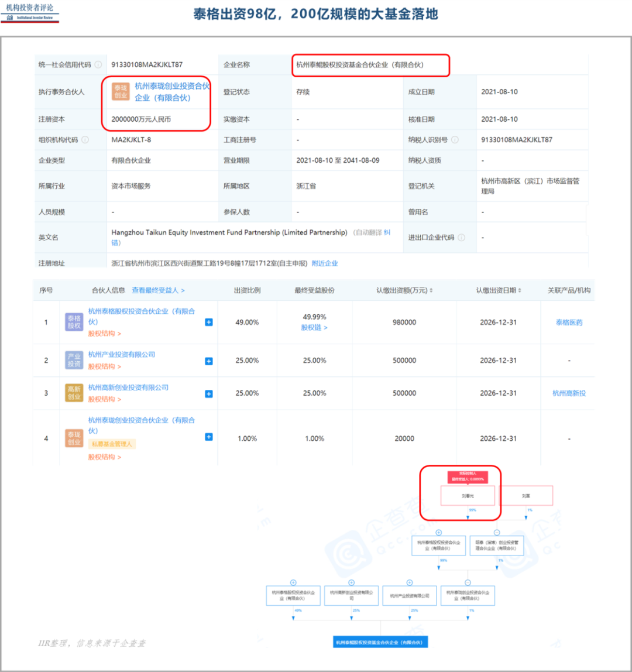
Task: Select 980000 subscribed amount cell
Action: tap(404, 323)
